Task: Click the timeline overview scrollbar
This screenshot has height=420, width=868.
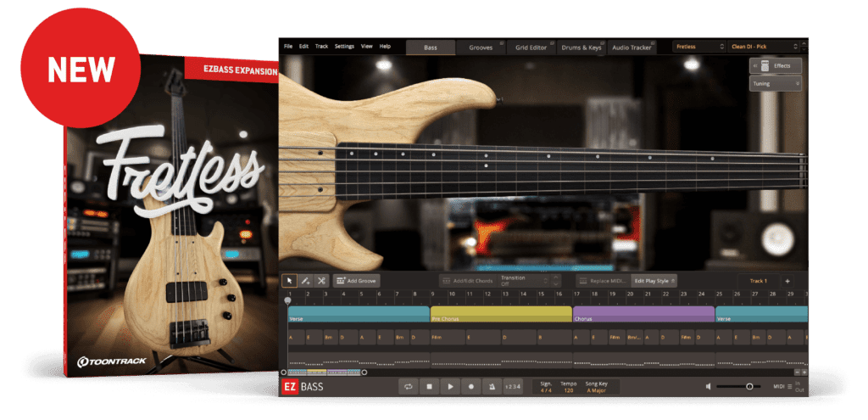Action: 324,372
